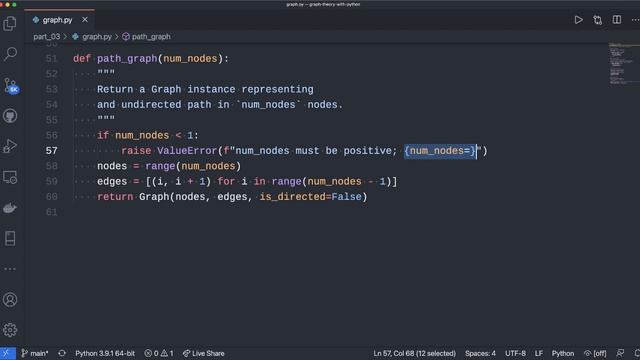Switch git branch main*

tap(35, 353)
